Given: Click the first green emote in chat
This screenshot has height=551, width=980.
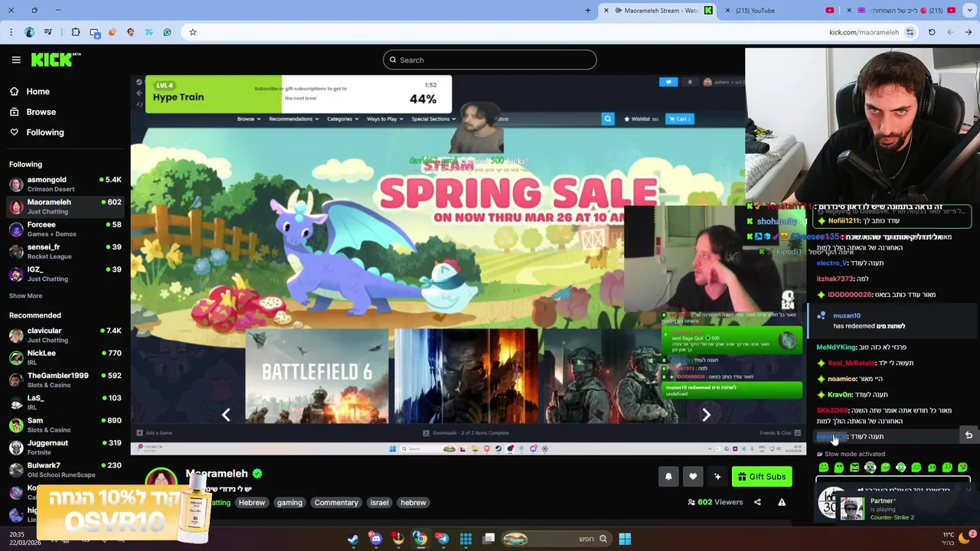Looking at the screenshot, I should pos(824,468).
